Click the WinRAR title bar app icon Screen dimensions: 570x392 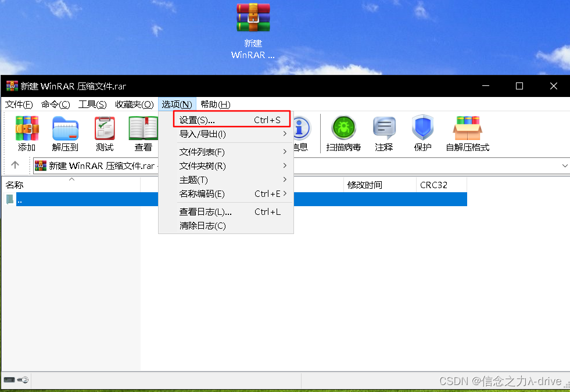pyautogui.click(x=12, y=86)
